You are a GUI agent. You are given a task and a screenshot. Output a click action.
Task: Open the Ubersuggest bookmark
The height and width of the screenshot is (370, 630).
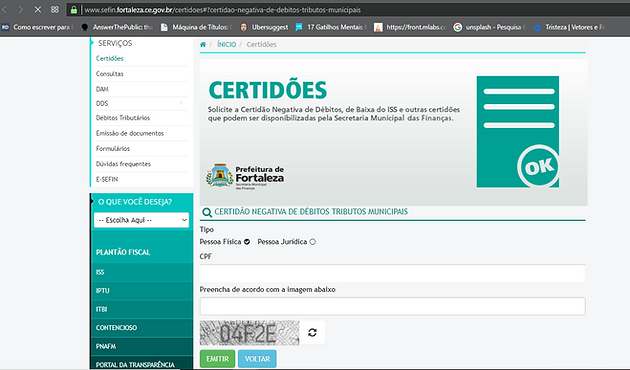pyautogui.click(x=264, y=27)
